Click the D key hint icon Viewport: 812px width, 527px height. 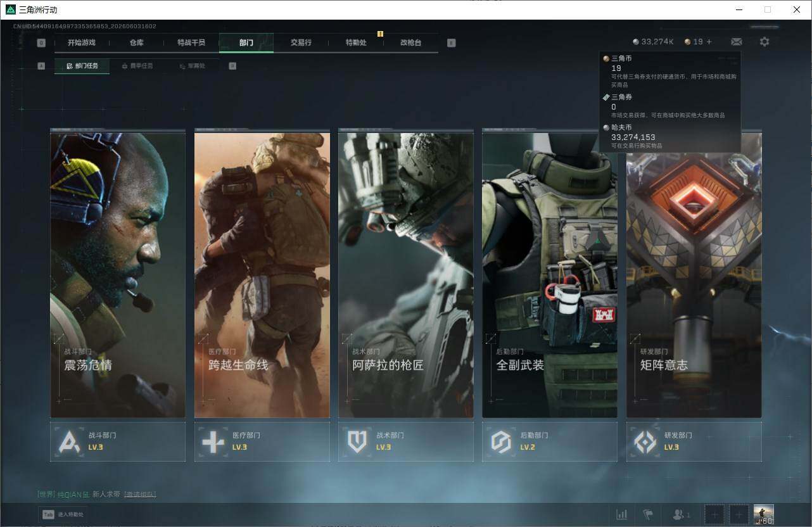coord(232,66)
